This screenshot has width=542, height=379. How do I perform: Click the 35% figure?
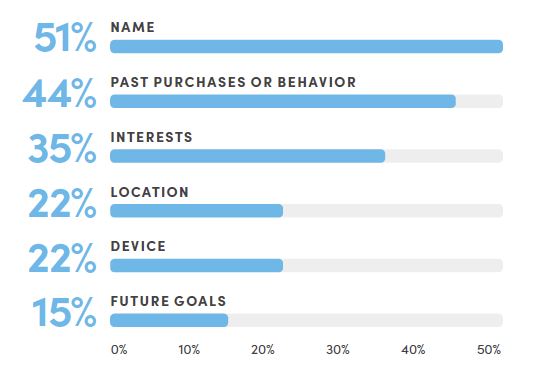coord(62,148)
